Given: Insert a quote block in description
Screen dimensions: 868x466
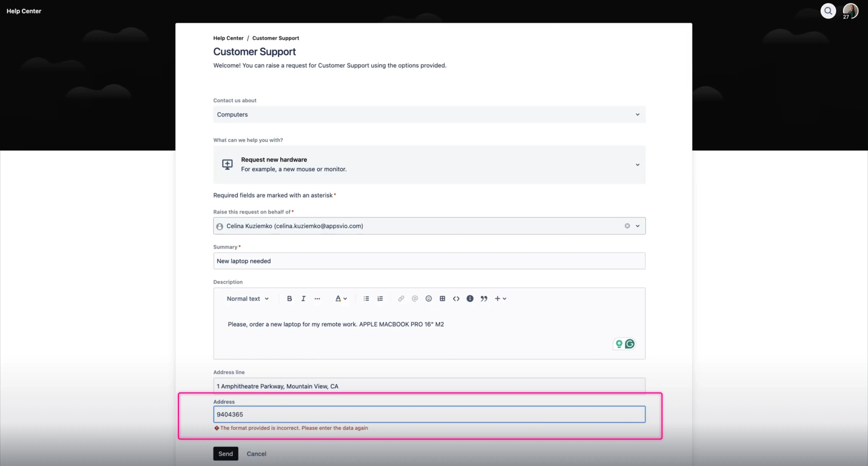Looking at the screenshot, I should point(484,298).
